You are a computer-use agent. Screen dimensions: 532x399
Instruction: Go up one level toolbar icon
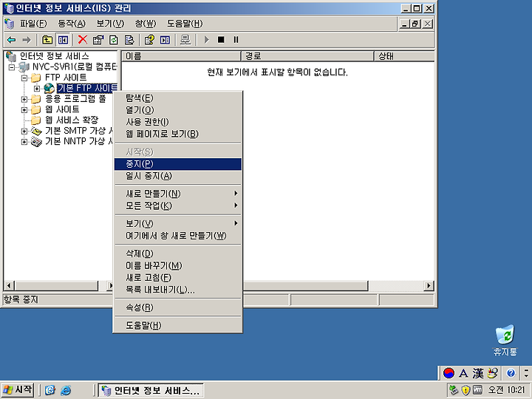[47, 40]
